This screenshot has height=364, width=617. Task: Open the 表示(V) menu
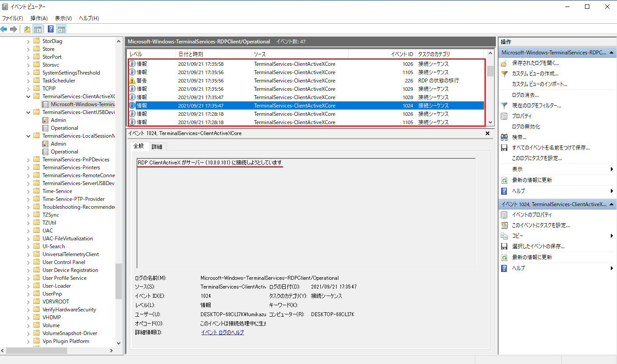pos(63,18)
